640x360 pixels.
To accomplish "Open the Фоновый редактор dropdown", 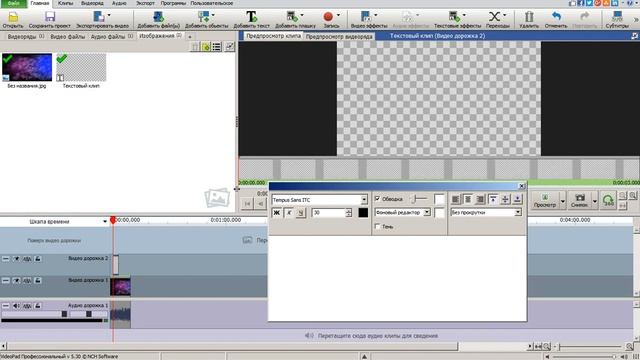I will pos(427,212).
